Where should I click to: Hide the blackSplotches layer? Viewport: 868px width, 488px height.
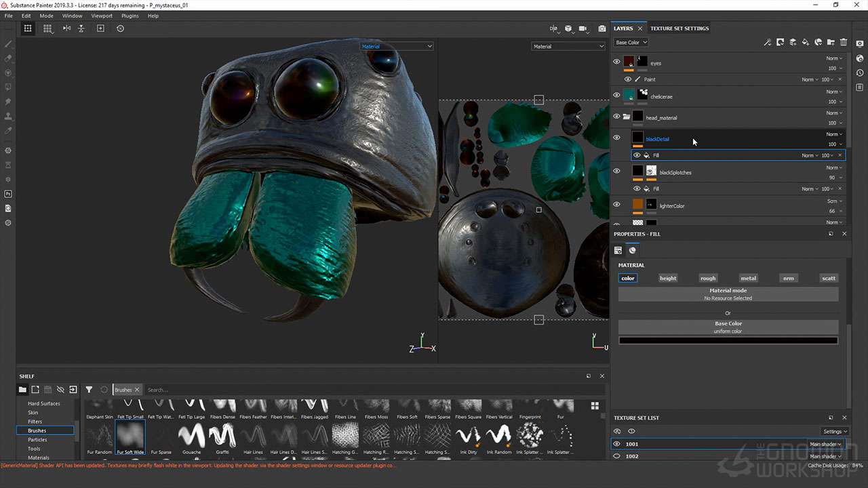point(616,171)
